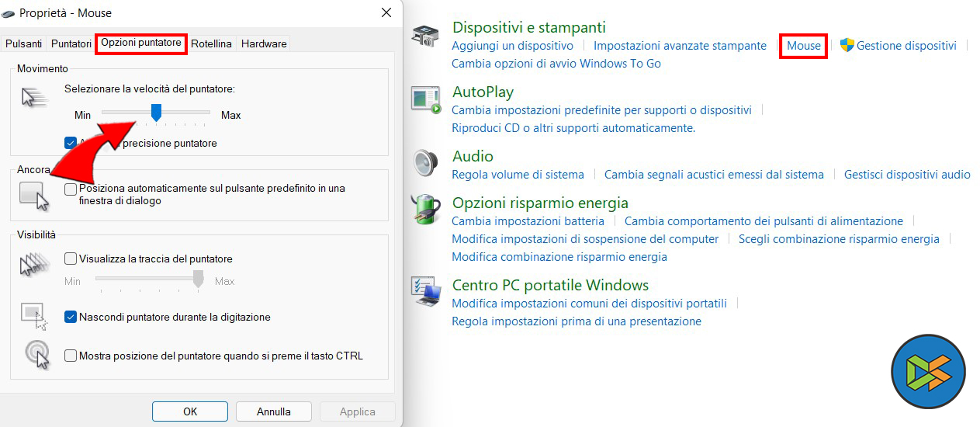Check Mostra posizione del puntatore con CTRL
The height and width of the screenshot is (427, 980).
point(71,356)
